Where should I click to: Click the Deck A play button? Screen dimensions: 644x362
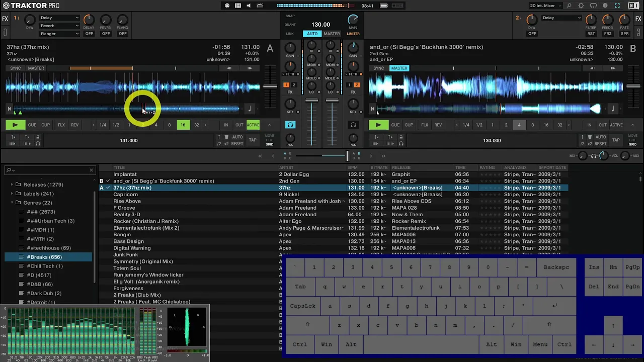[15, 125]
